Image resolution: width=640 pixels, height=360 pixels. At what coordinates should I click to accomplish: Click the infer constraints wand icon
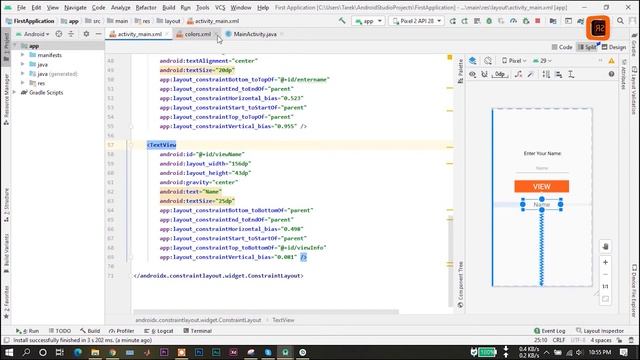point(530,74)
